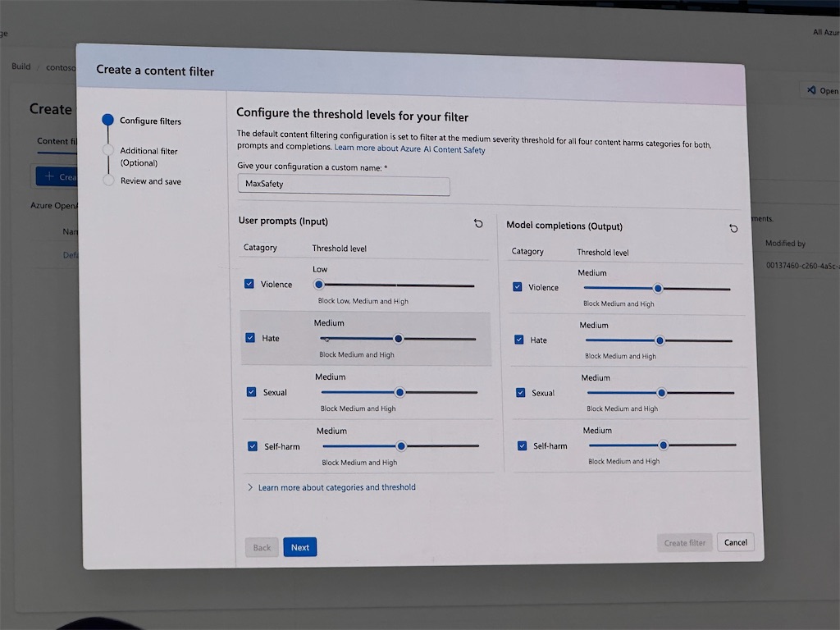Toggle the Sexual output checkbox
This screenshot has width=840, height=630.
(x=521, y=392)
